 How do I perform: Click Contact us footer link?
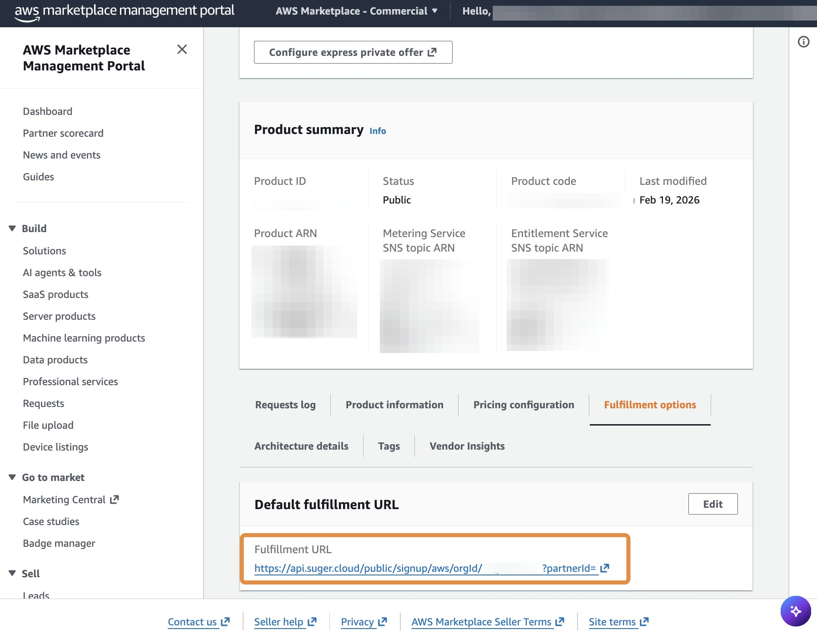point(199,622)
